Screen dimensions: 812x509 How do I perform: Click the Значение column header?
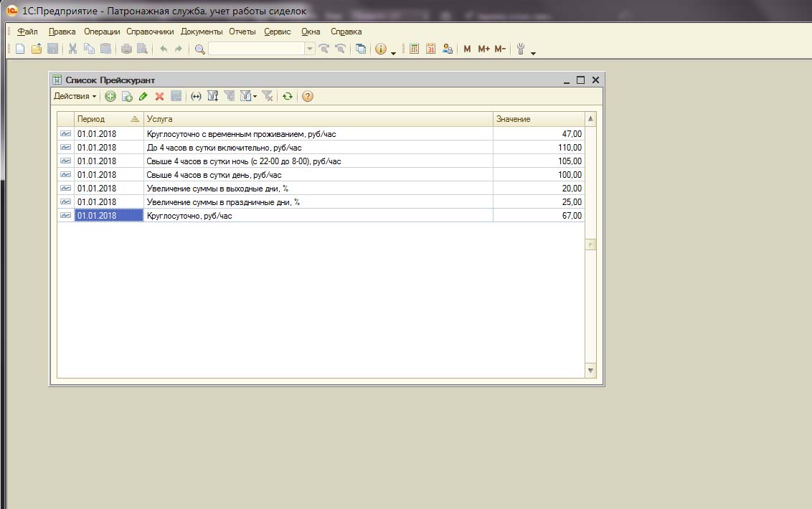(x=539, y=119)
